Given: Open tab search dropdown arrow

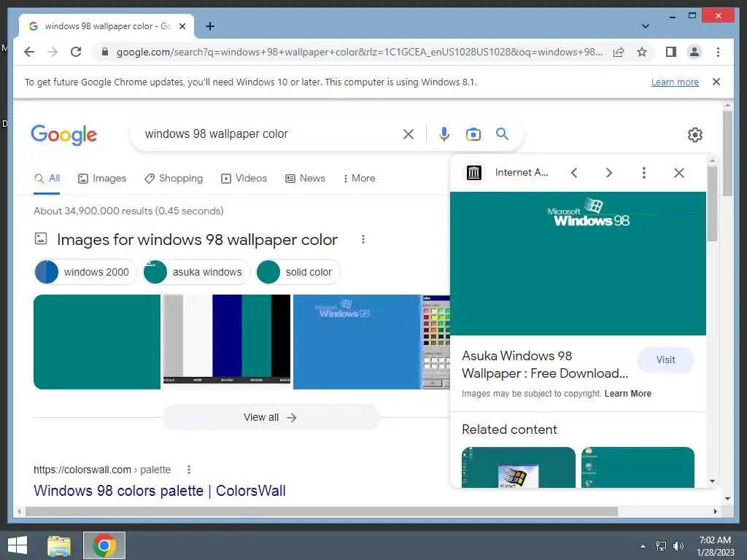Looking at the screenshot, I should click(x=645, y=26).
